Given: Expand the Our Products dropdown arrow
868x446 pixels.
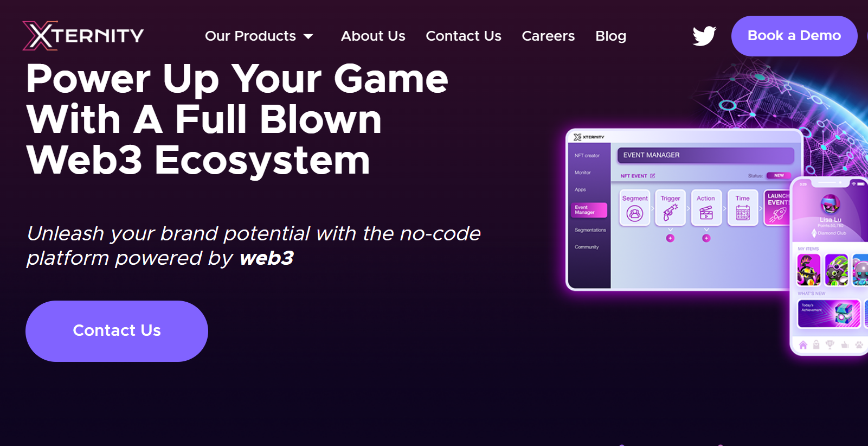Looking at the screenshot, I should [308, 36].
